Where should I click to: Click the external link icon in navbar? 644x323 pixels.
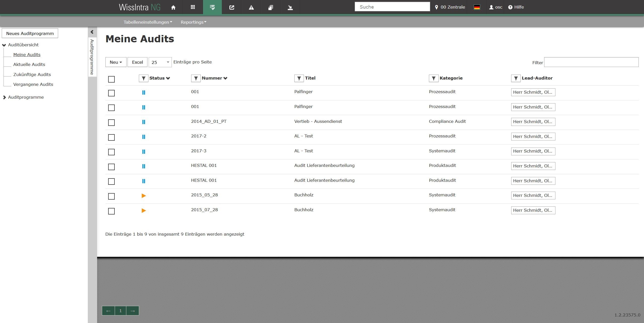pos(232,7)
